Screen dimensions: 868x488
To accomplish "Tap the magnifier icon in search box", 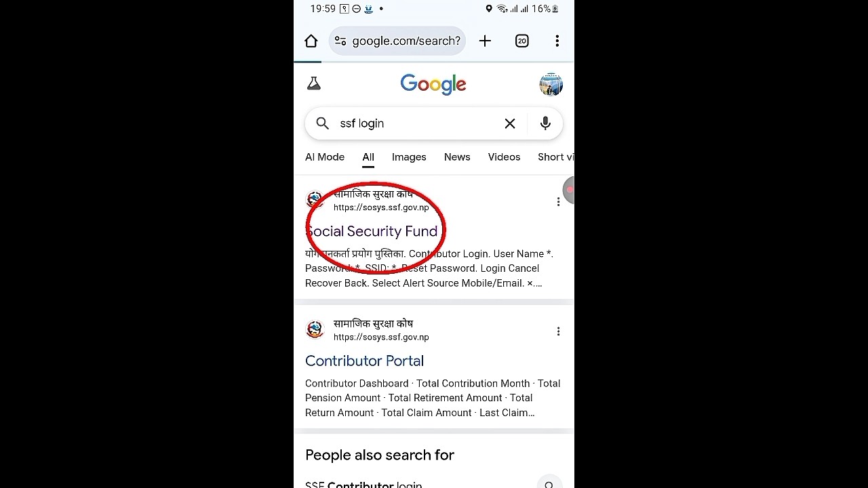I will (x=323, y=123).
